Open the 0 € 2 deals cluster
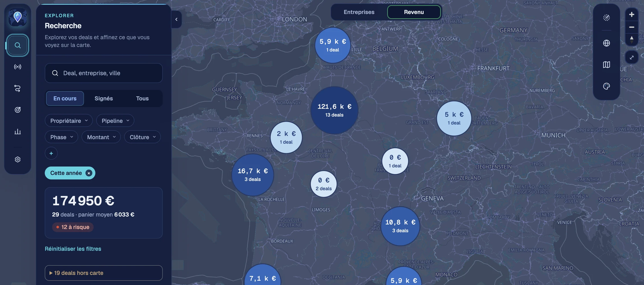 324,184
